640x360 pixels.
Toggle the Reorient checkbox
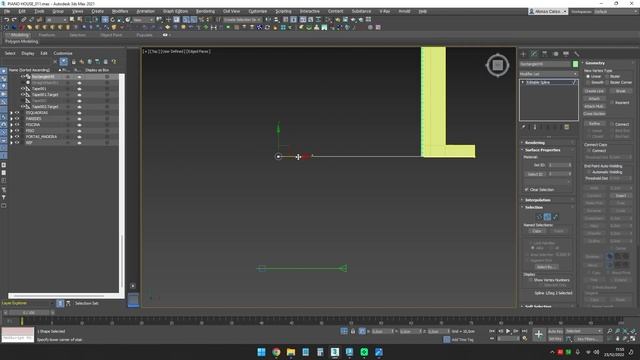tap(612, 102)
